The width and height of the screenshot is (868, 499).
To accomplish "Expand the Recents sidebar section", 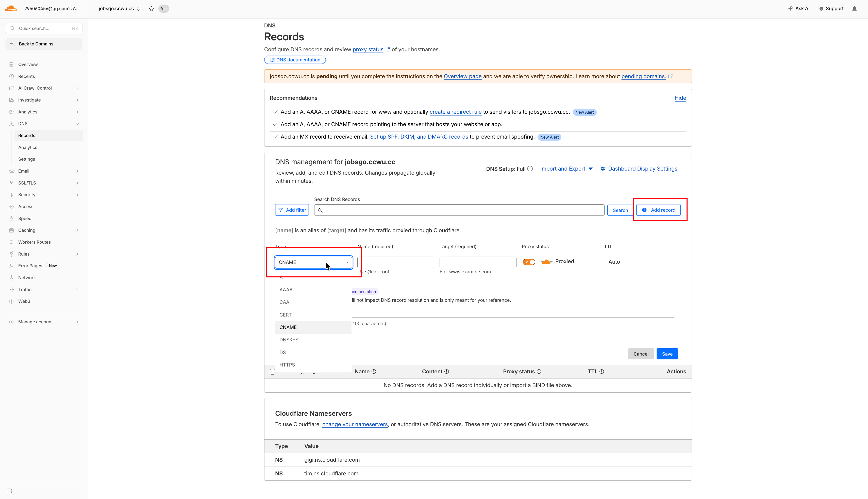I will pyautogui.click(x=44, y=76).
